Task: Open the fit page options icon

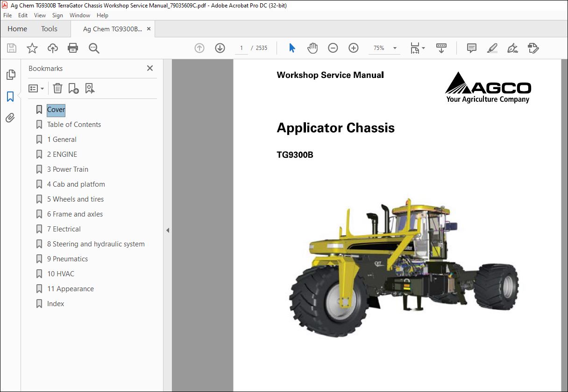Action: (417, 48)
